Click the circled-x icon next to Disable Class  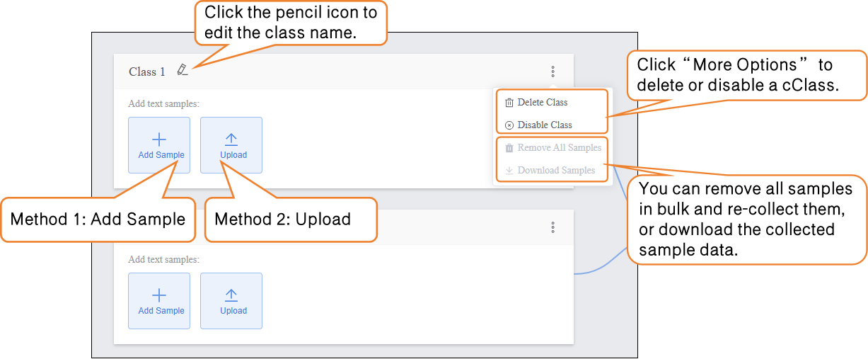509,125
